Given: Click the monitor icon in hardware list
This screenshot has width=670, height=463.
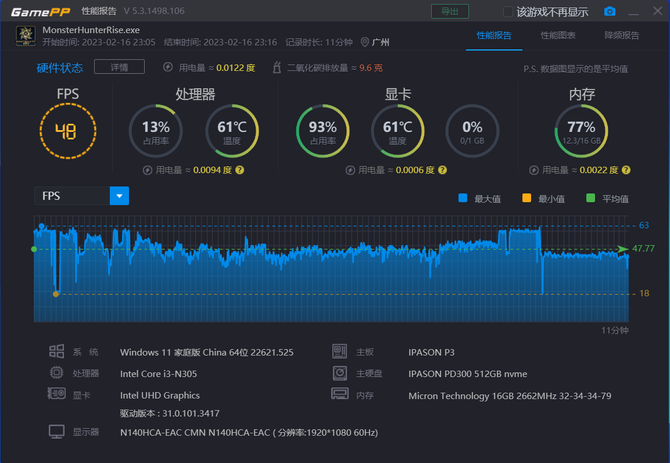Looking at the screenshot, I should [x=56, y=432].
